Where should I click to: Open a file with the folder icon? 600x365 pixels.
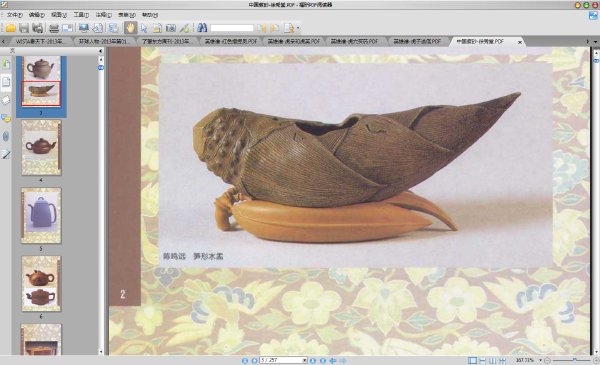10,28
